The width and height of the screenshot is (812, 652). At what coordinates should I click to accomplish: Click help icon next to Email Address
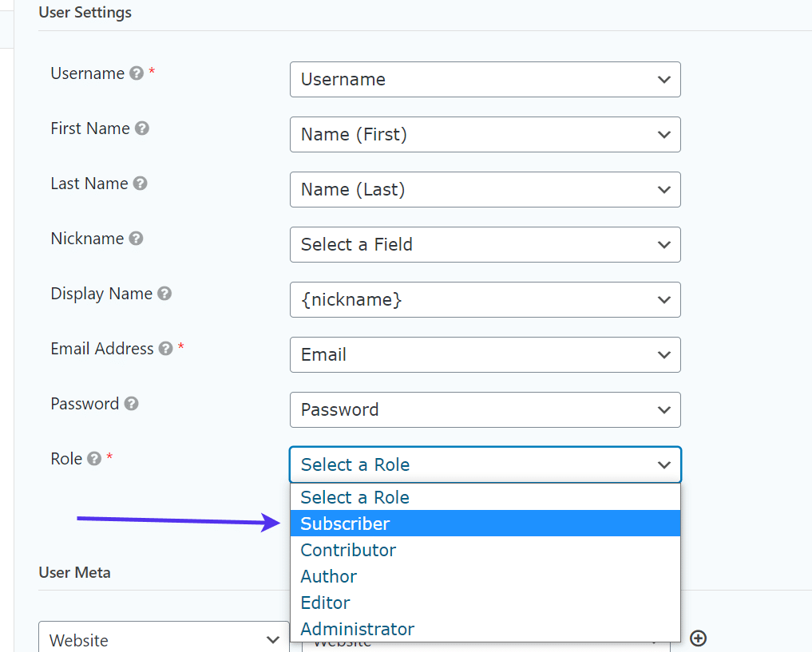click(166, 349)
